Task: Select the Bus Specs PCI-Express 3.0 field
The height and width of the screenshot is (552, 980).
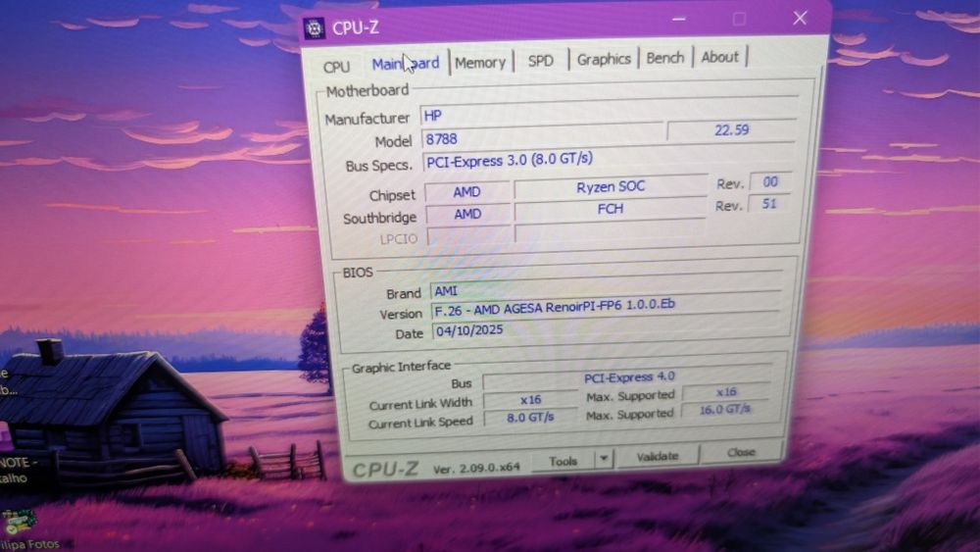Action: click(610, 158)
